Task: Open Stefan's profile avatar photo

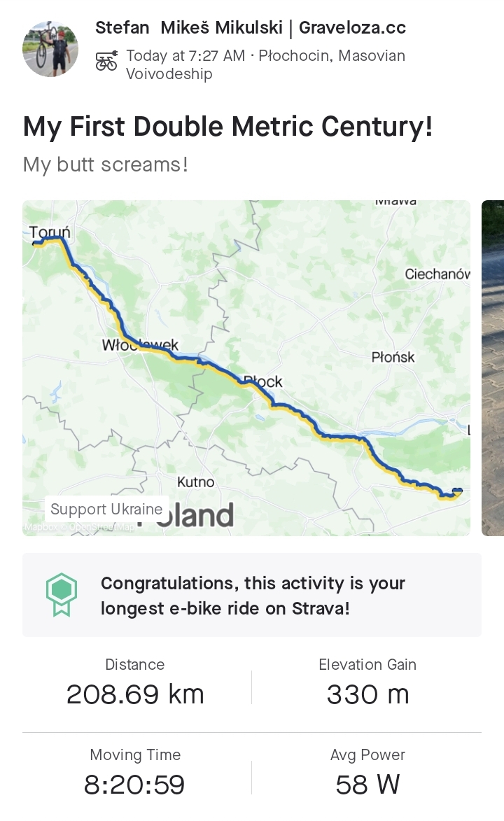Action: point(50,48)
